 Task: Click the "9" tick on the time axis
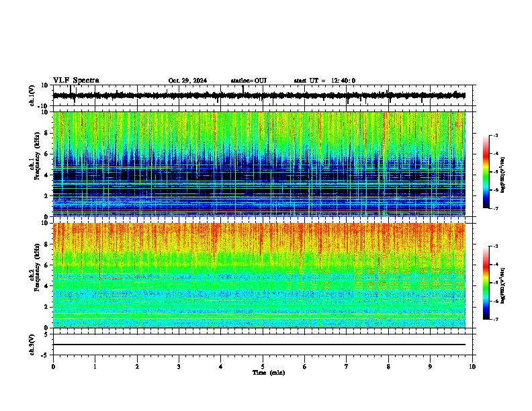430,367
